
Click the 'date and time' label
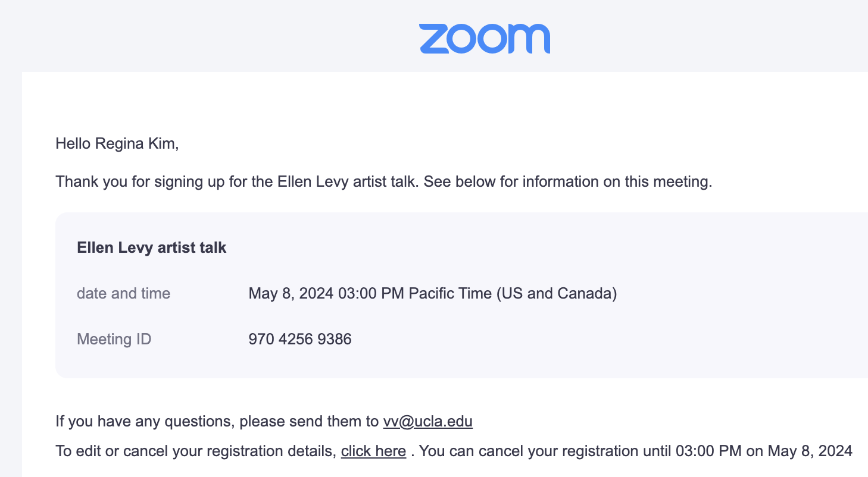[x=123, y=293]
